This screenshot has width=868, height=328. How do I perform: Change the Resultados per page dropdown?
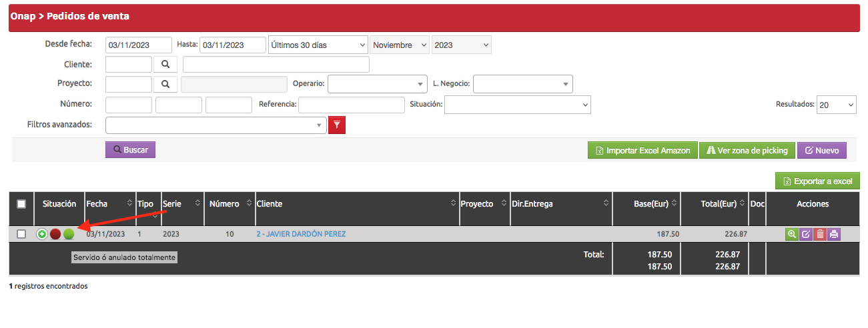[836, 105]
